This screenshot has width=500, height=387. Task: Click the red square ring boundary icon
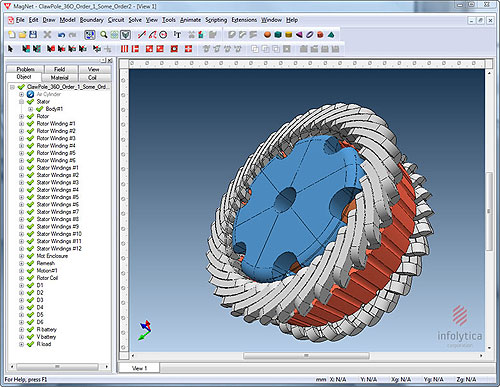[x=174, y=49]
